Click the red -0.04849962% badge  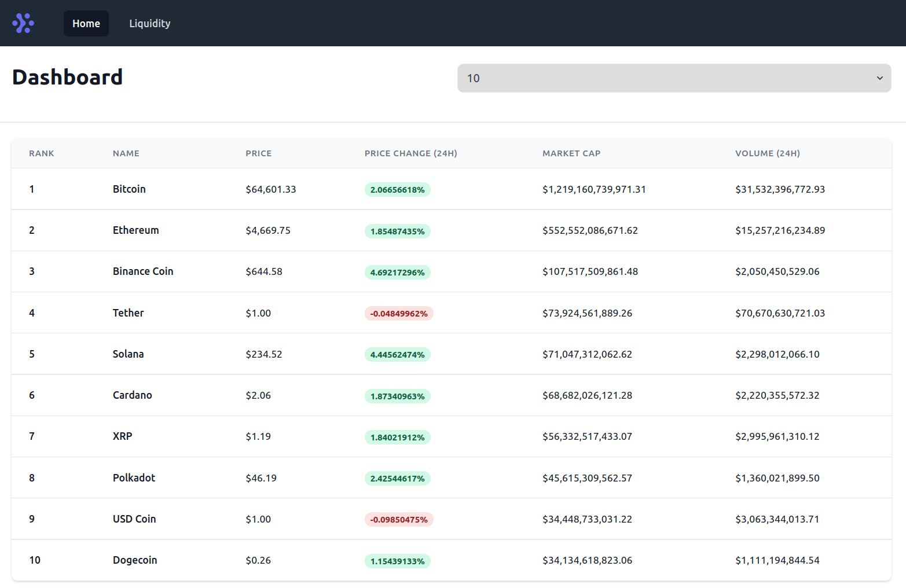pyautogui.click(x=399, y=314)
